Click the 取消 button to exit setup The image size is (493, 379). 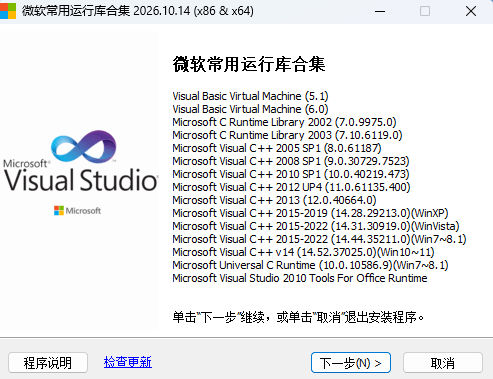[x=443, y=362]
